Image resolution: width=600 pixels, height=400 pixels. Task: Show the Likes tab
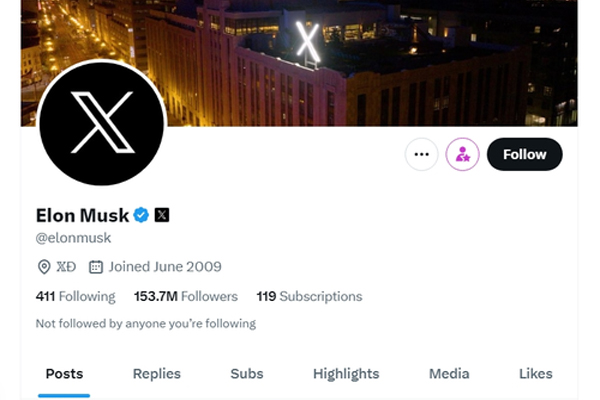click(x=535, y=374)
